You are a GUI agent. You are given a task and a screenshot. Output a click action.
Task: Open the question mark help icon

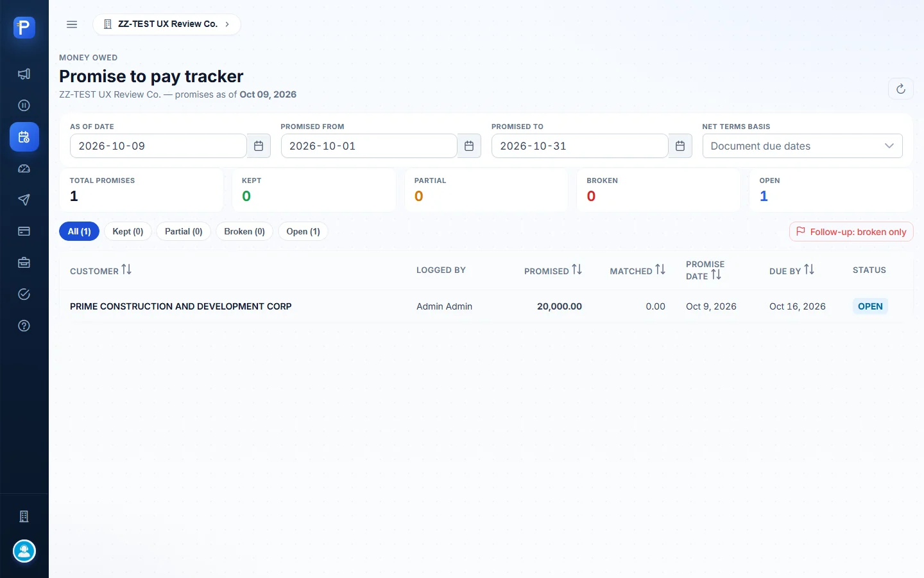click(24, 326)
